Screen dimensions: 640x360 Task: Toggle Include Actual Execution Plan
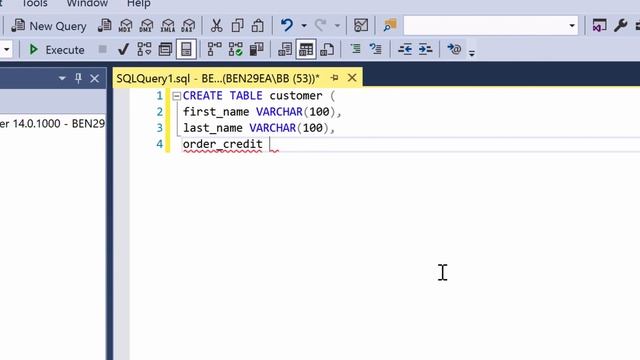215,50
